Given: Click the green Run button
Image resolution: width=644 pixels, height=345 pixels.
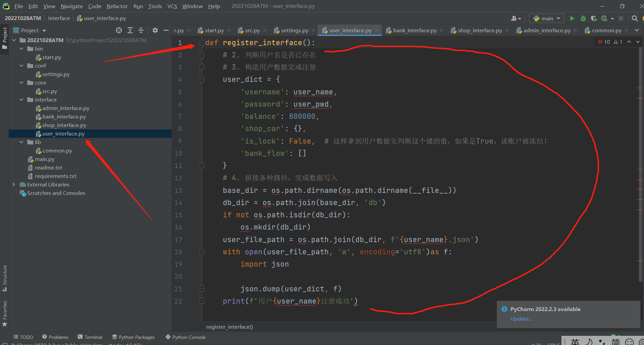Looking at the screenshot, I should tap(572, 18).
